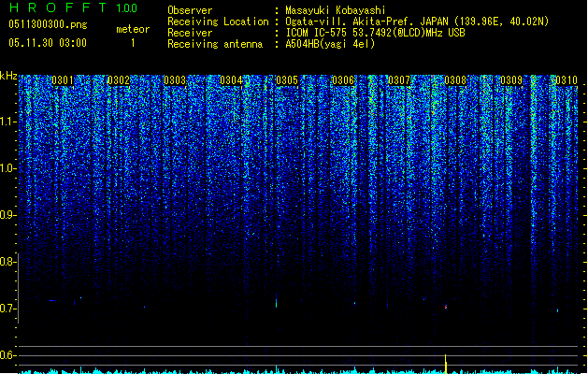Click the 0310 time marker
The height and width of the screenshot is (374, 588).
[x=566, y=80]
